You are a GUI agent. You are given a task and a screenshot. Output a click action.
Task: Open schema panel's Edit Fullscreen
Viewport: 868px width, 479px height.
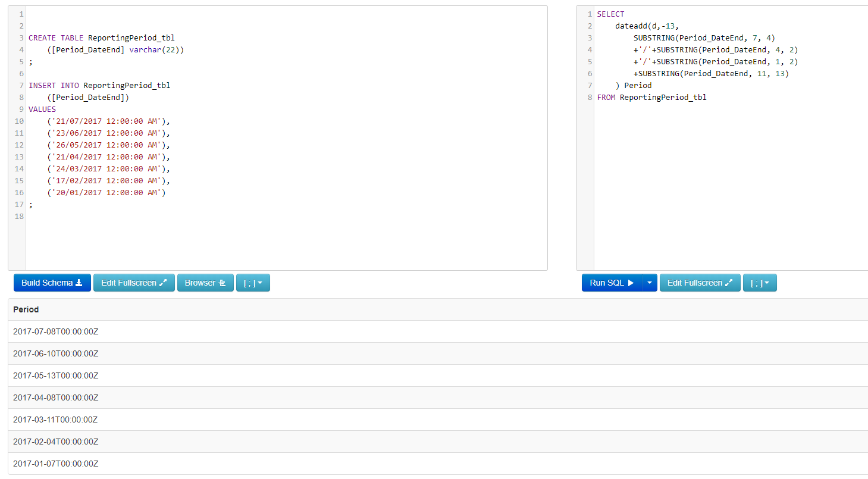tap(134, 283)
